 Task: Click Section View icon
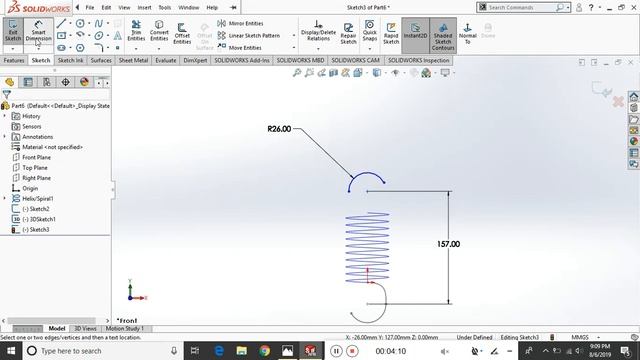pyautogui.click(x=333, y=73)
